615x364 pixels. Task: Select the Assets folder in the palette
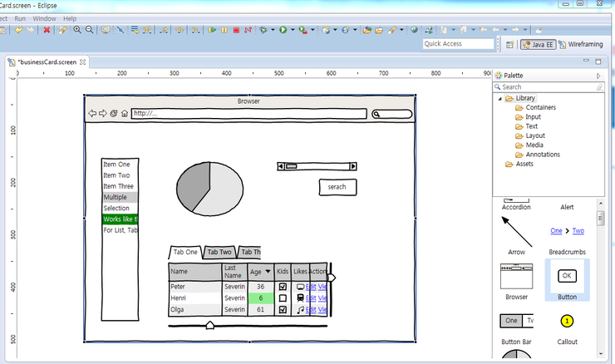[519, 164]
